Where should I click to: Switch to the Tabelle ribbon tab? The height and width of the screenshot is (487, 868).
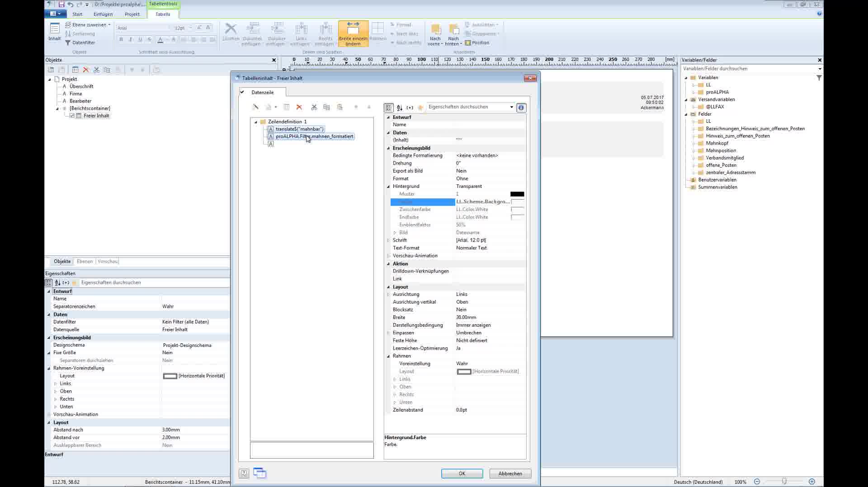163,14
